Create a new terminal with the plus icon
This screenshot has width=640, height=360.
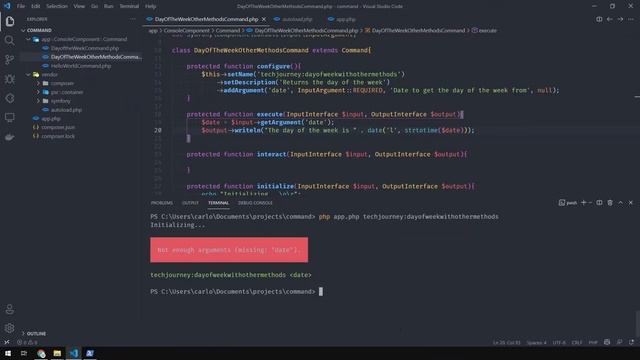583,202
